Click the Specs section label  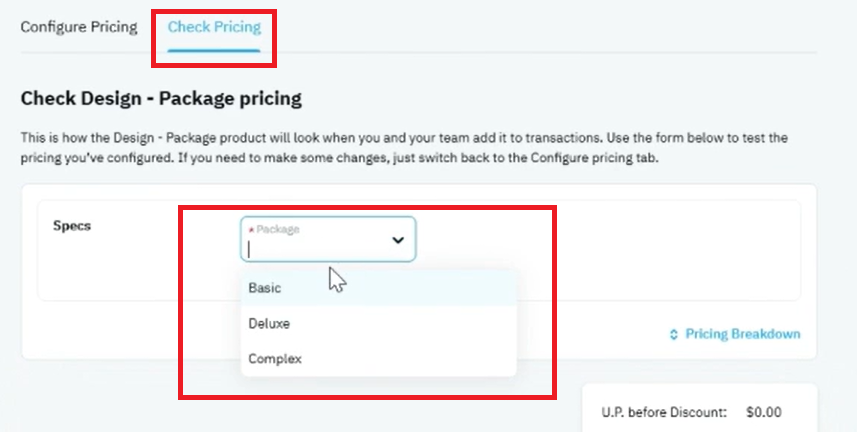click(x=72, y=225)
